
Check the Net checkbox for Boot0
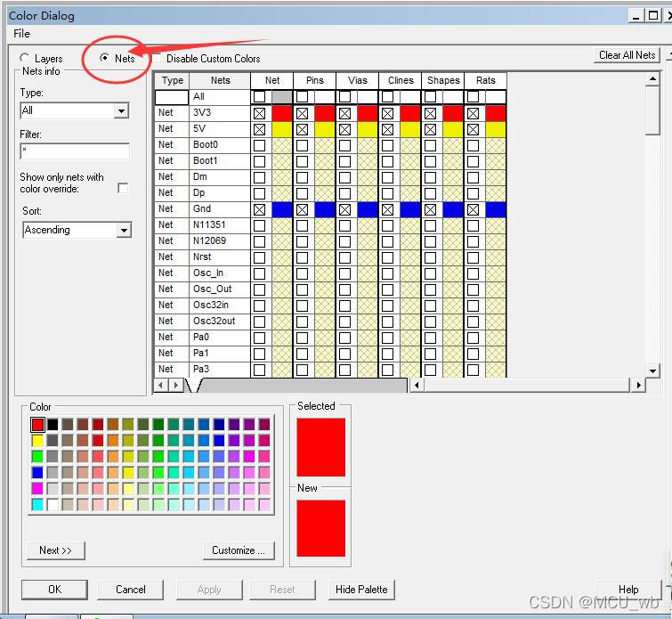(x=260, y=145)
